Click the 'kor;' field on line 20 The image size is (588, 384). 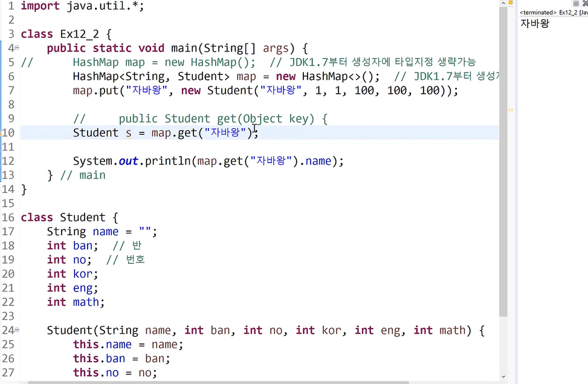point(85,274)
